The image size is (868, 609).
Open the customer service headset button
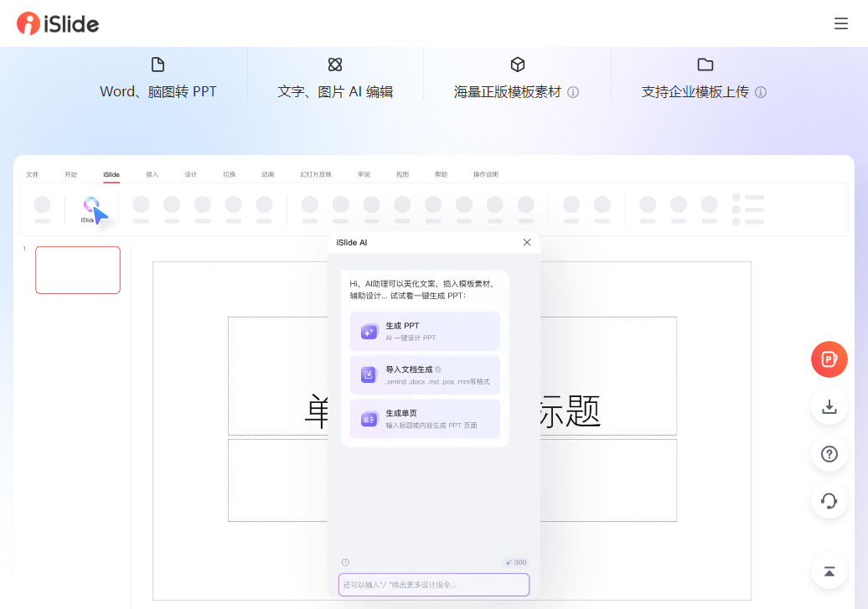[x=829, y=501]
